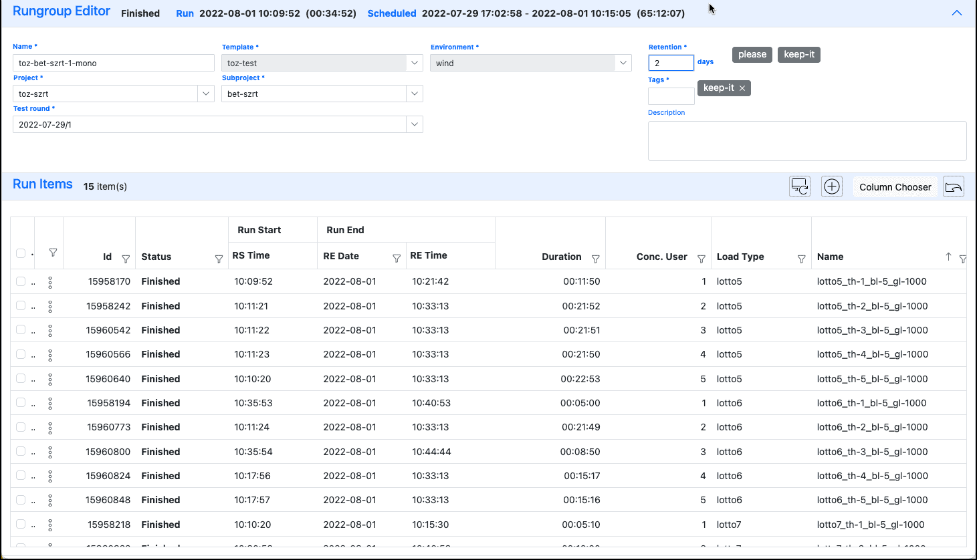Open the row menu for lotto6_th-3_bl-5_gl-1000
Viewport: 977px width, 560px height.
point(50,452)
